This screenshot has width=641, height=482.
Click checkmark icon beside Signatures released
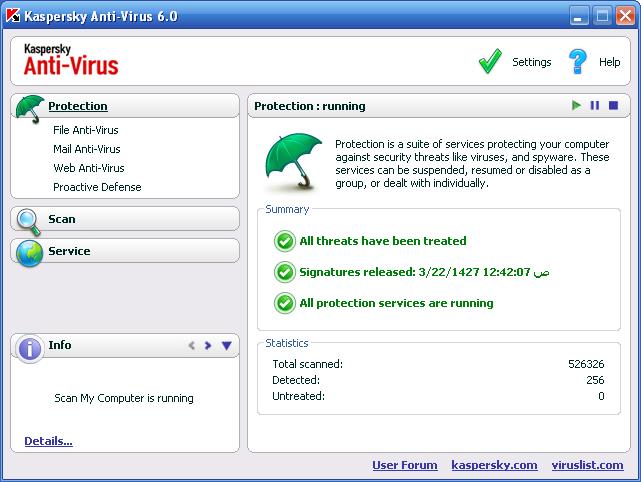285,272
